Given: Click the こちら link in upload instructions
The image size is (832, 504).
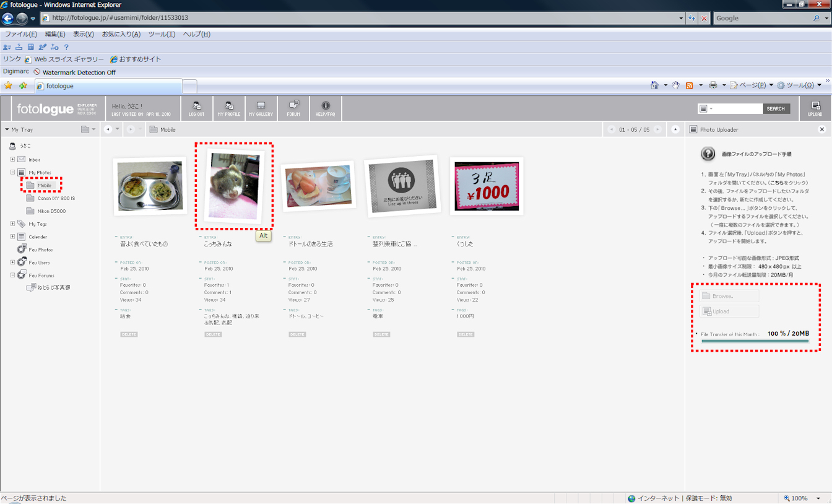Looking at the screenshot, I should pyautogui.click(x=777, y=183).
